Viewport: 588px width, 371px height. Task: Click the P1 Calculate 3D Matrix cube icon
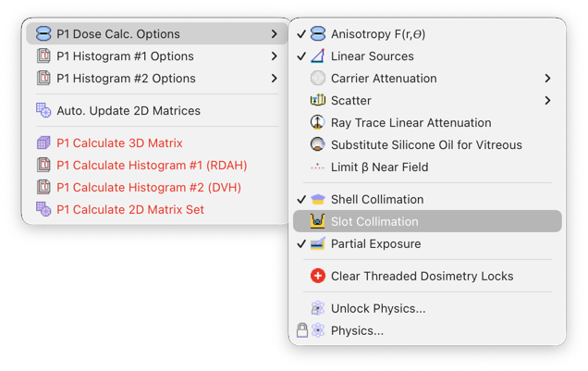pyautogui.click(x=43, y=143)
